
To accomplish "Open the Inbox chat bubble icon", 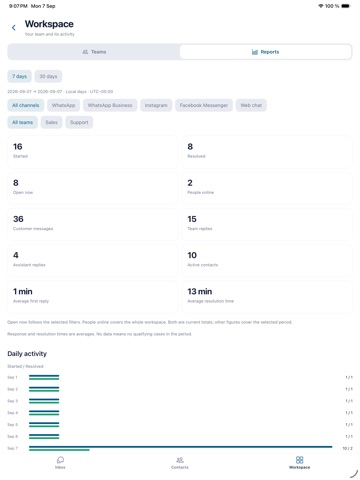I will (60, 460).
